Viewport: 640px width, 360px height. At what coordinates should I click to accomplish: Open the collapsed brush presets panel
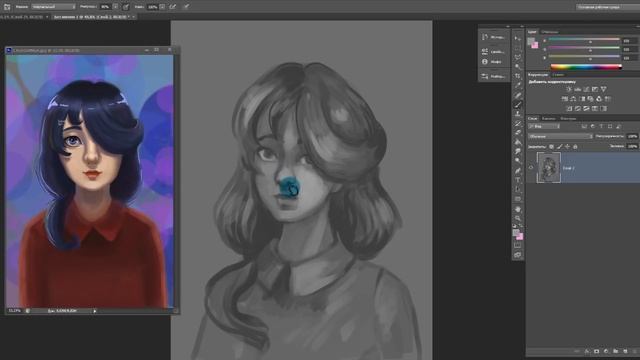(x=494, y=76)
